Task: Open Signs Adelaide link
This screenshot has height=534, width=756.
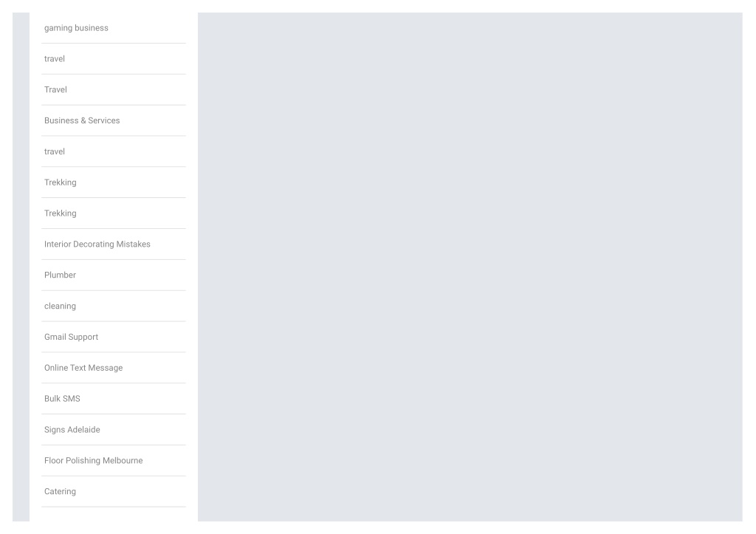Action: coord(72,429)
